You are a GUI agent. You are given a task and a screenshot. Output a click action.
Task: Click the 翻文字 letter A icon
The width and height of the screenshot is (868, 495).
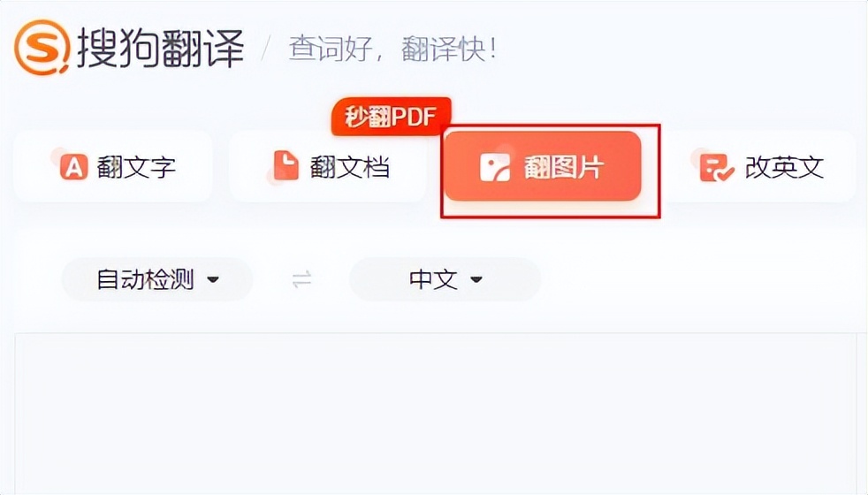73,167
